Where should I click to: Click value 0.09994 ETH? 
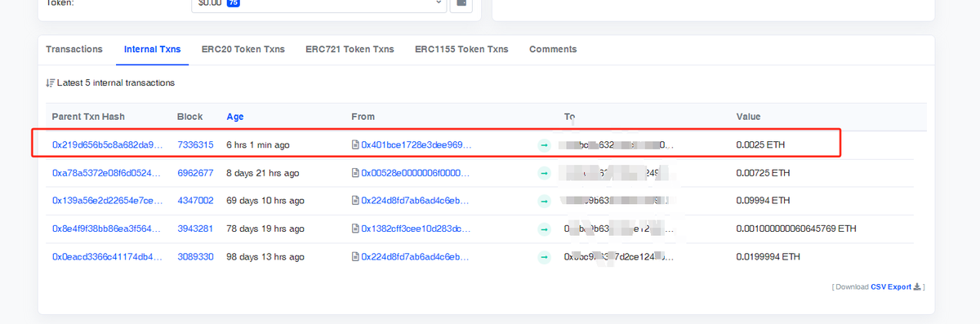764,200
